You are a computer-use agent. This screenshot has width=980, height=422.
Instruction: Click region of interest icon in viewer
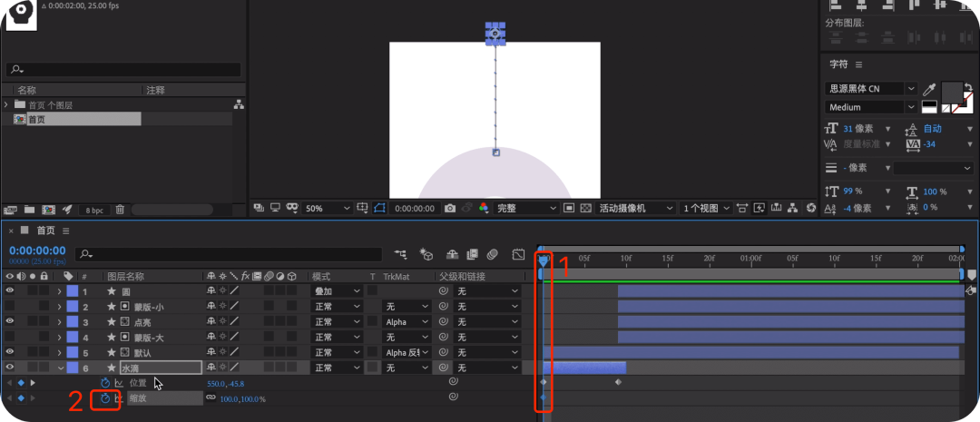pyautogui.click(x=569, y=208)
